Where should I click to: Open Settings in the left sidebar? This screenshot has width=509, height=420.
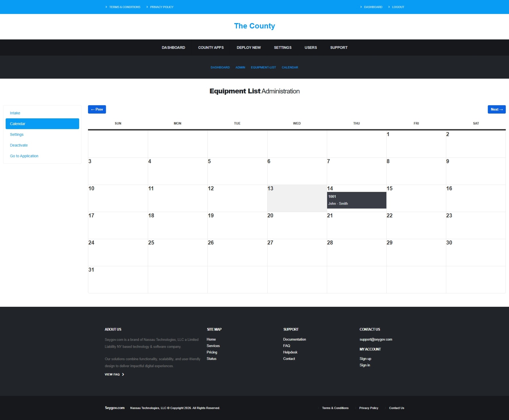(x=17, y=135)
